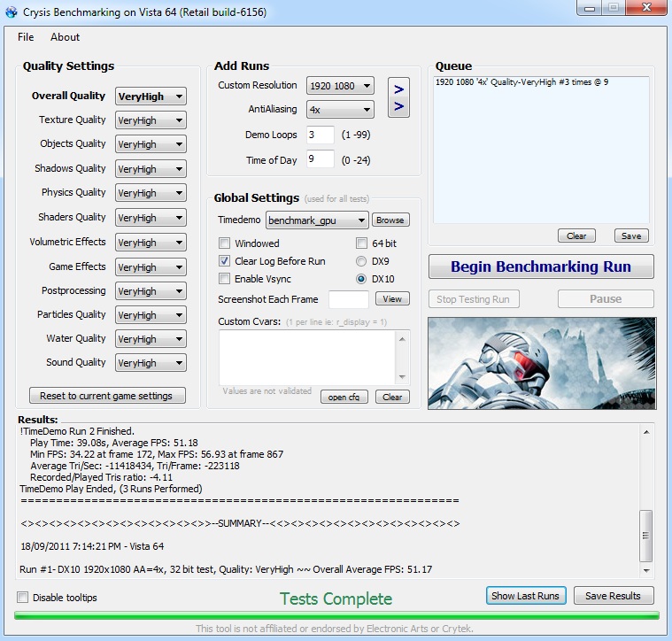Click Custom Cvars scroll up arrow
Viewport: 672px width, 641px height.
coord(402,339)
